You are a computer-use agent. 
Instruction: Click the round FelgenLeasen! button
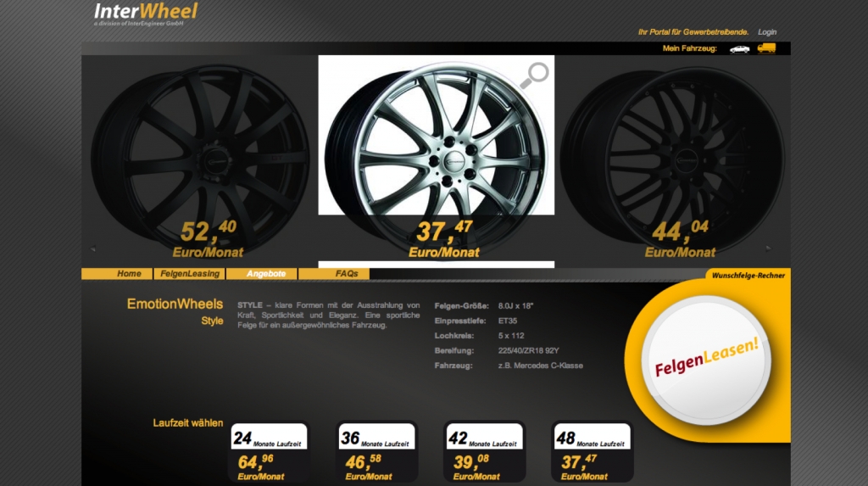point(706,360)
